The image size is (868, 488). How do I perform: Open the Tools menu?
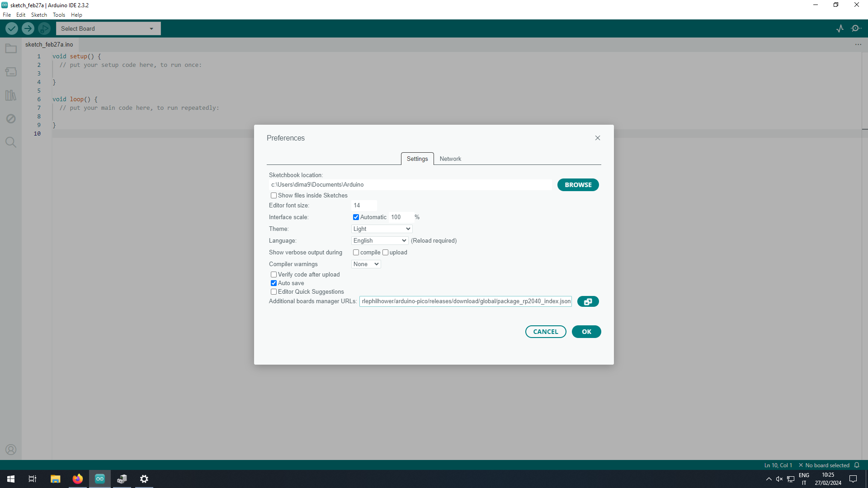click(x=59, y=15)
